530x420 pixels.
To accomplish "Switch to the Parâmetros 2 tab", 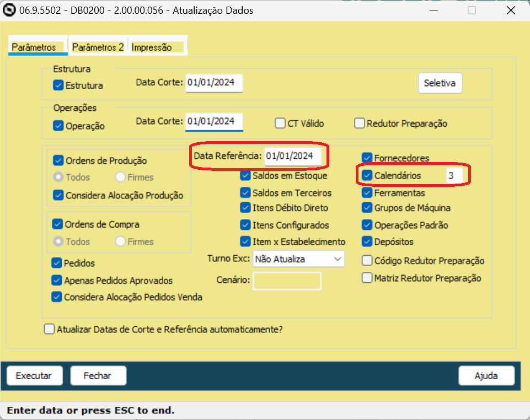I will coord(98,47).
